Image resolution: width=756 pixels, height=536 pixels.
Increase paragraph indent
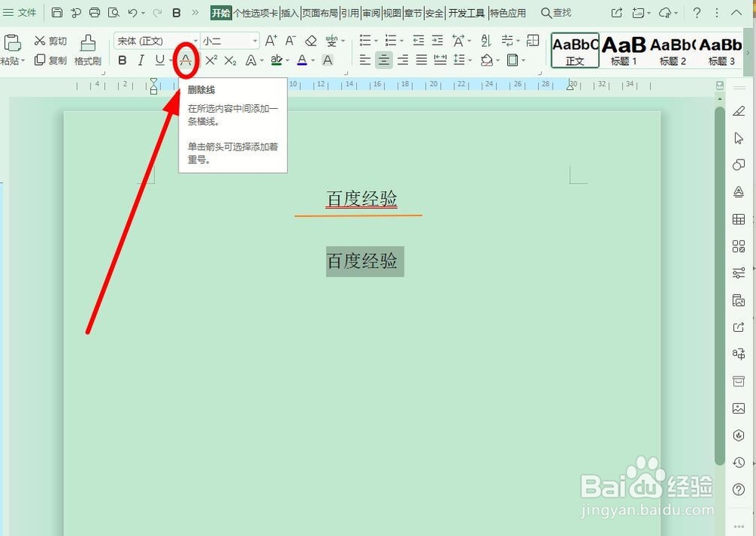click(x=437, y=41)
